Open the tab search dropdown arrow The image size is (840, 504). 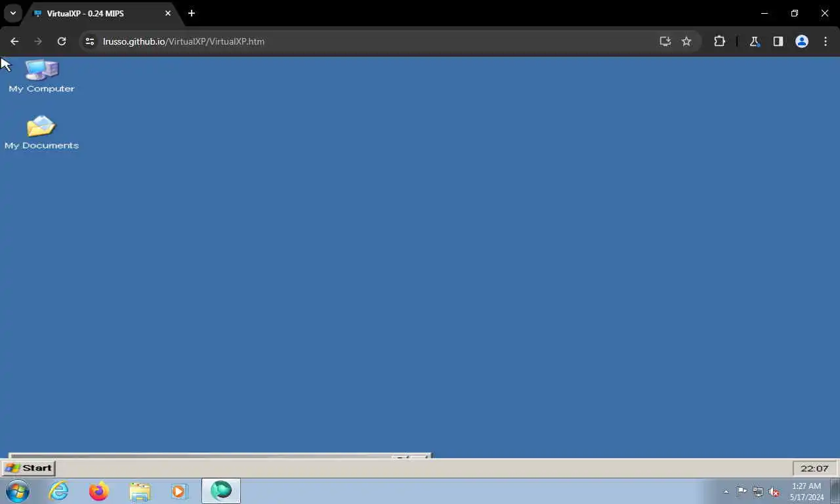pos(12,13)
